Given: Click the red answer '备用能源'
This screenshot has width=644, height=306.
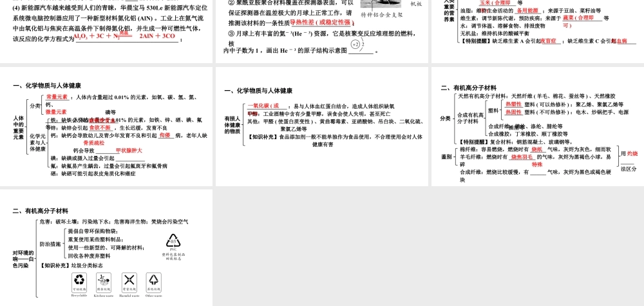Looking at the screenshot, I should 527,10.
